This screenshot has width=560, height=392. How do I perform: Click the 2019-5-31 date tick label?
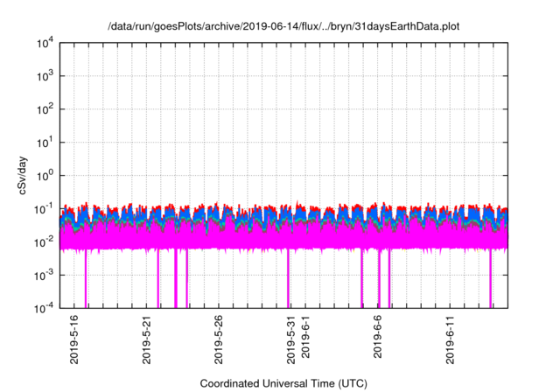tap(291, 339)
